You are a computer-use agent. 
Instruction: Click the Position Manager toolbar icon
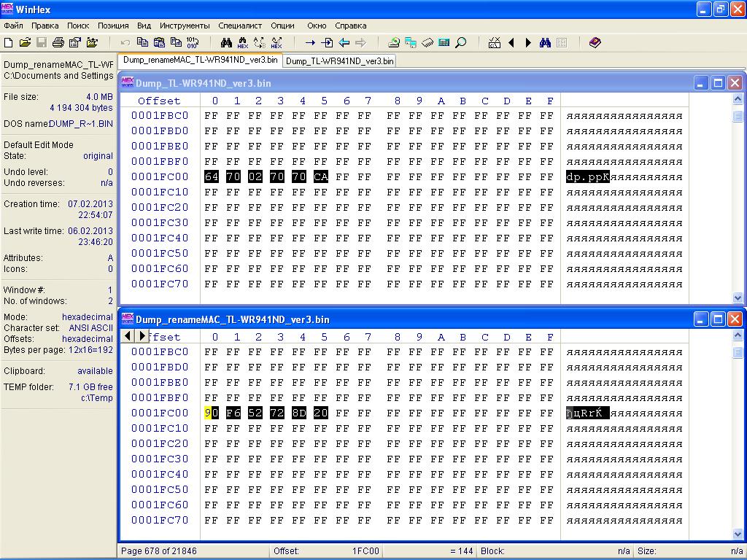pyautogui.click(x=495, y=43)
